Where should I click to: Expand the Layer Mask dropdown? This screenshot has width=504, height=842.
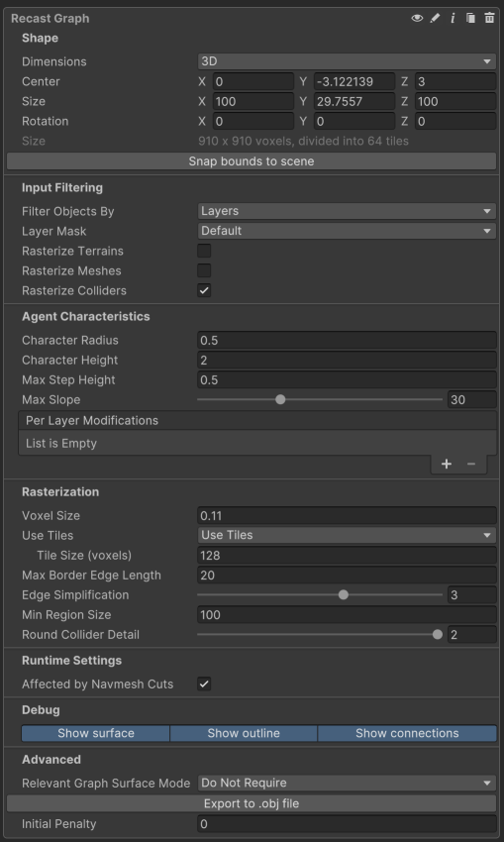[x=347, y=231]
